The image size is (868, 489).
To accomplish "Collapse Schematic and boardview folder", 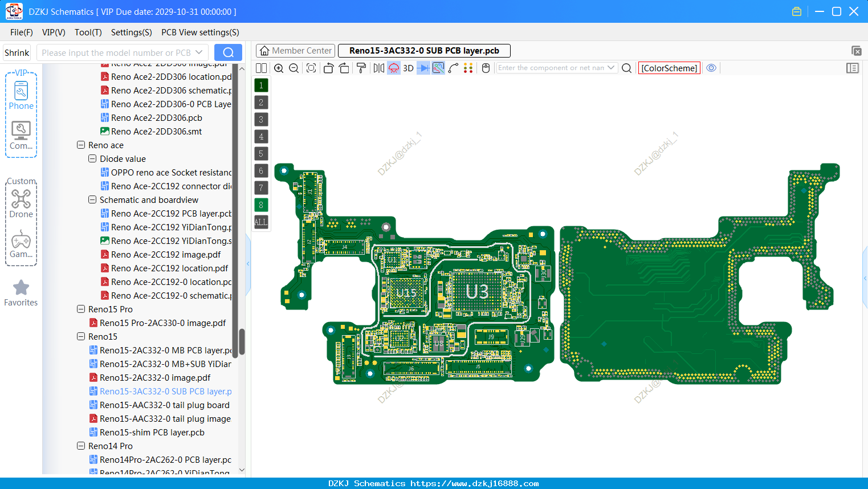I will coord(92,199).
